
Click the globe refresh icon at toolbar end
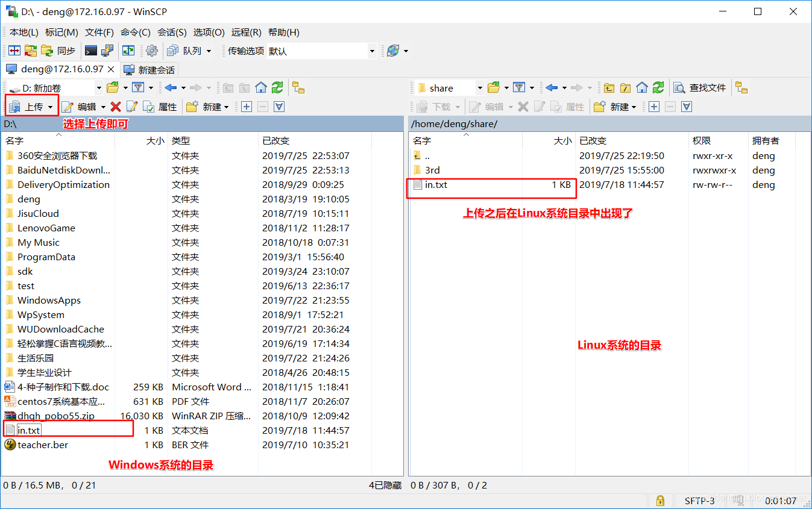tap(393, 51)
